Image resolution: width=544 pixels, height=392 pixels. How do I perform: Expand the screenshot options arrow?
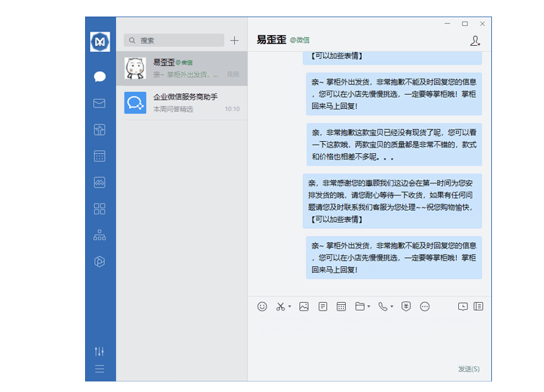pos(290,307)
